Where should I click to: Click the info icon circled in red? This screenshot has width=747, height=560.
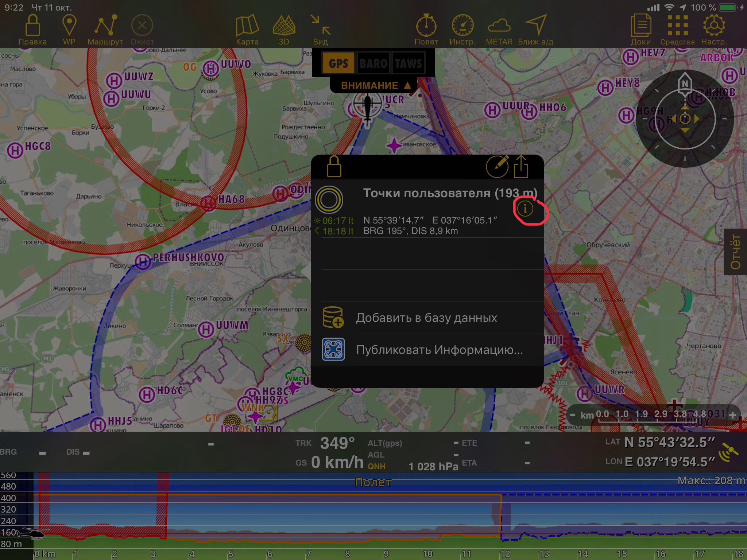(525, 209)
